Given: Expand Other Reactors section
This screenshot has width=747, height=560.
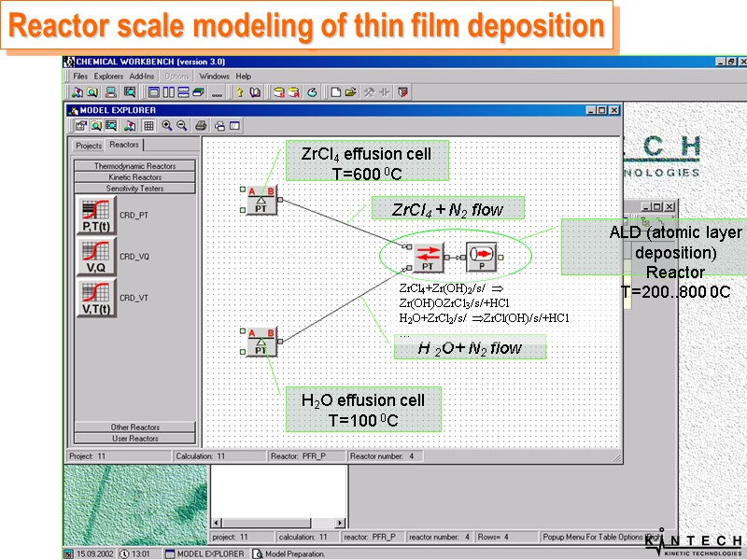Looking at the screenshot, I should point(134,427).
